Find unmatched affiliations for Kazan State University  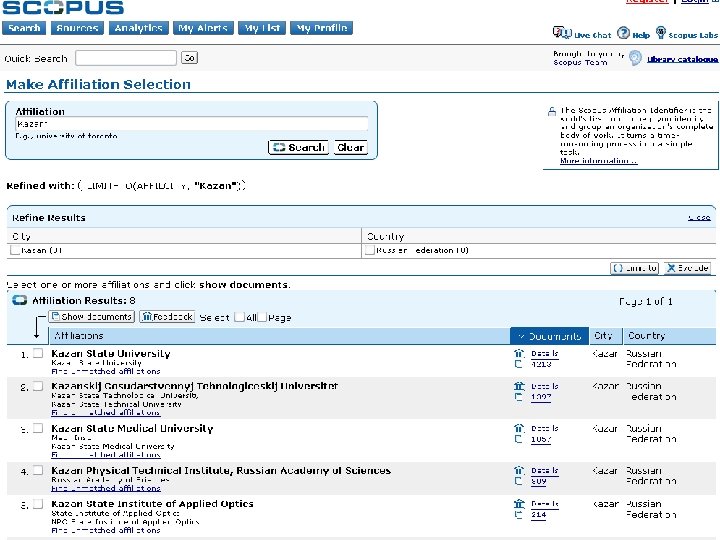point(106,371)
